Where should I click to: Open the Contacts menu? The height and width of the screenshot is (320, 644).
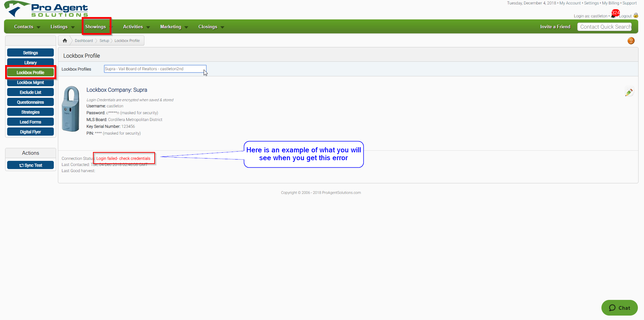click(24, 27)
